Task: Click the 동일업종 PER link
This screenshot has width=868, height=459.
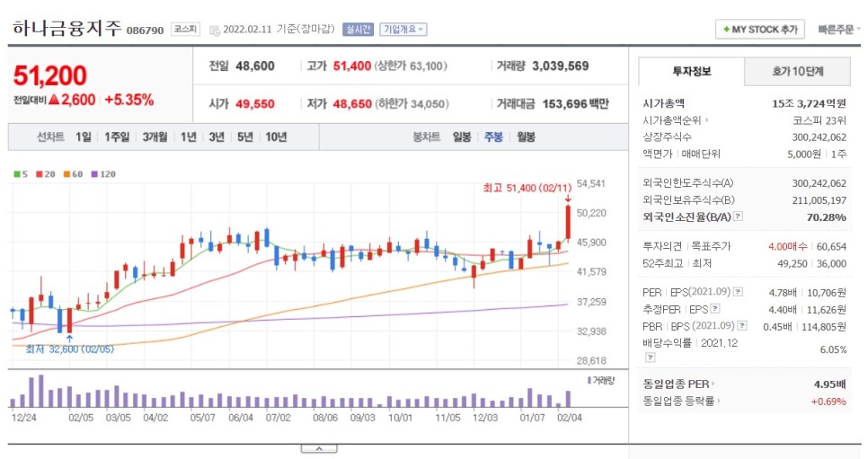Action: pyautogui.click(x=676, y=384)
